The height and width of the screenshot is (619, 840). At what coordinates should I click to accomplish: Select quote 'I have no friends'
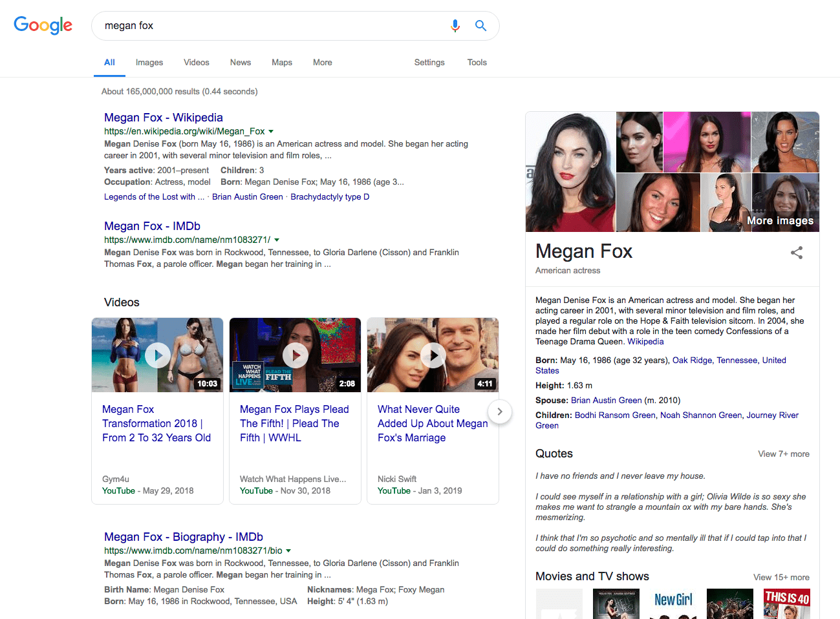click(x=620, y=476)
